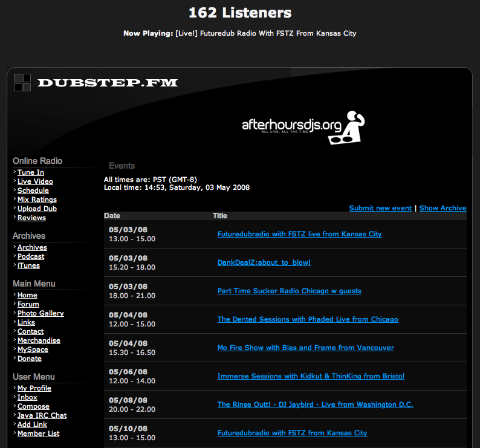Open the afterhoursdjs.org banner
The image size is (480, 448).
click(303, 128)
